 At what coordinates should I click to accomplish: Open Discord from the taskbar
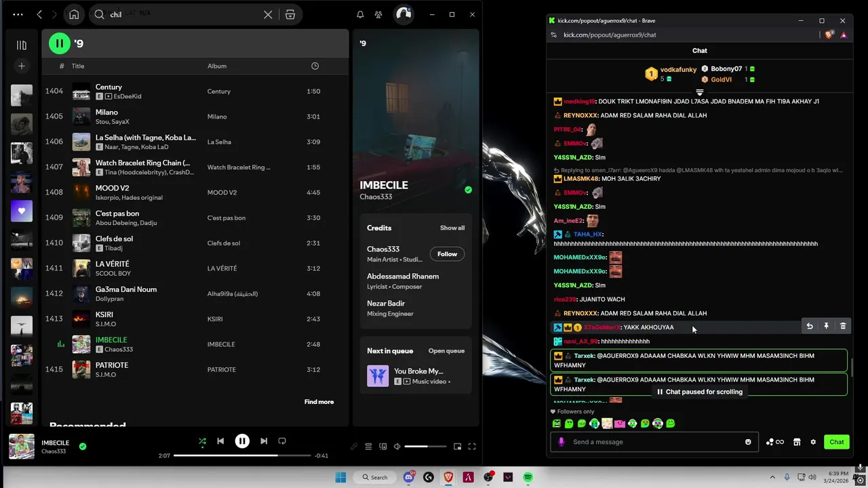[x=409, y=477]
